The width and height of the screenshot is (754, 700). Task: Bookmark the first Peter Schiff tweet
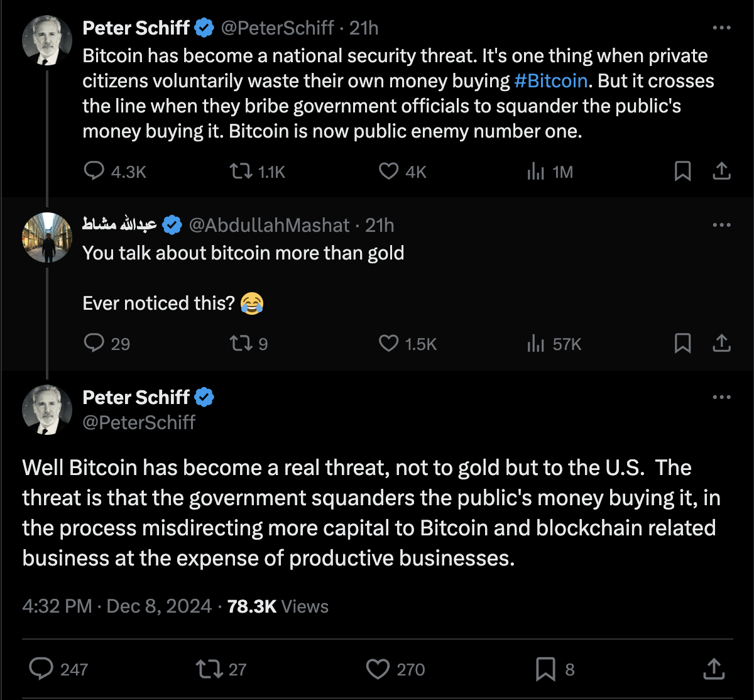coord(682,171)
